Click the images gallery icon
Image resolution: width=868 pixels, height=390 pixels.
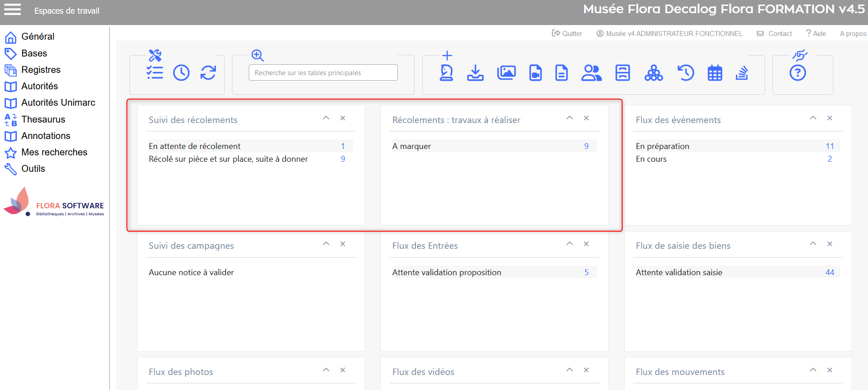[x=506, y=73]
